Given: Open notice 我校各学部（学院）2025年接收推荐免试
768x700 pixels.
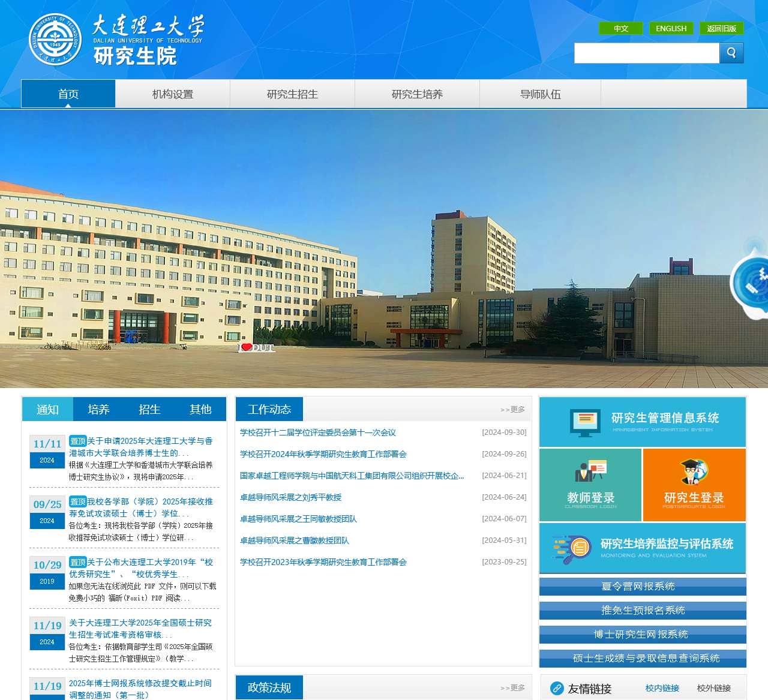Looking at the screenshot, I should coord(141,507).
